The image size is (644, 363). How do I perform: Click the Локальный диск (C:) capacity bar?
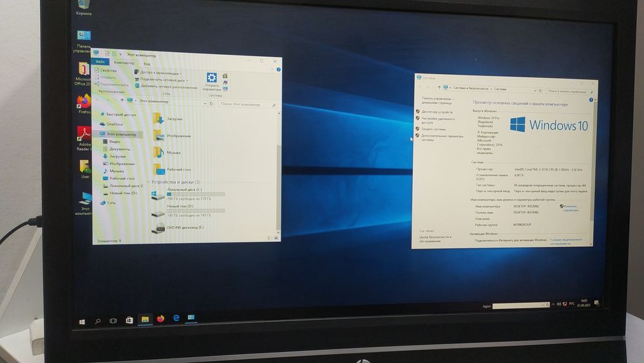click(196, 194)
